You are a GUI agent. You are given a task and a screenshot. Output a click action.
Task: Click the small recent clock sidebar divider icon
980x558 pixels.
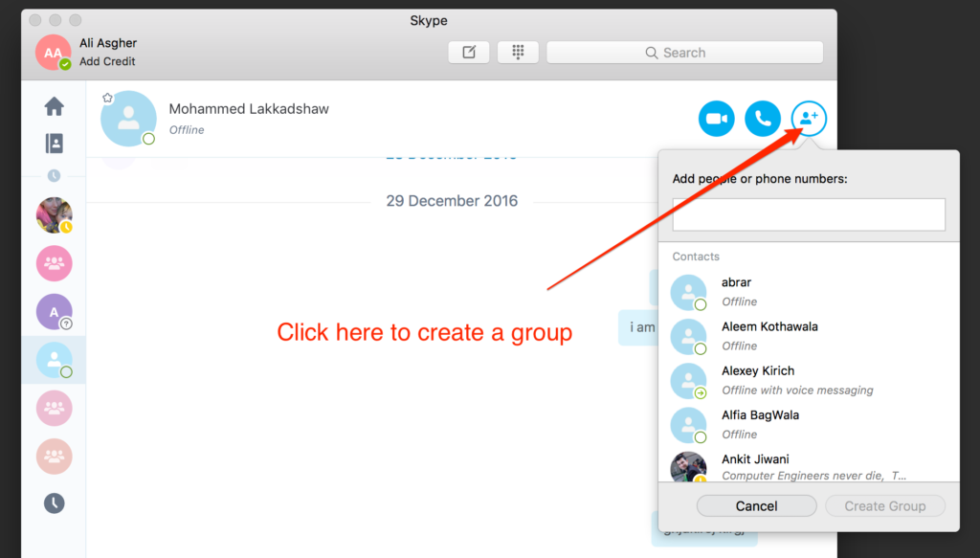(55, 175)
